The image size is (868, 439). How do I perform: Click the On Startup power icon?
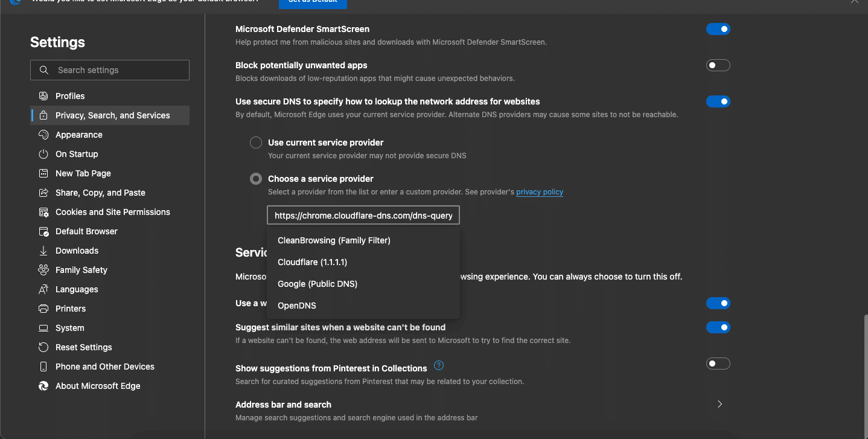(x=43, y=154)
